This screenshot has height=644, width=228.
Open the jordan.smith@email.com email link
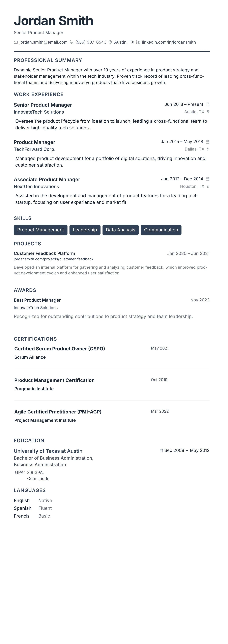tap(44, 42)
